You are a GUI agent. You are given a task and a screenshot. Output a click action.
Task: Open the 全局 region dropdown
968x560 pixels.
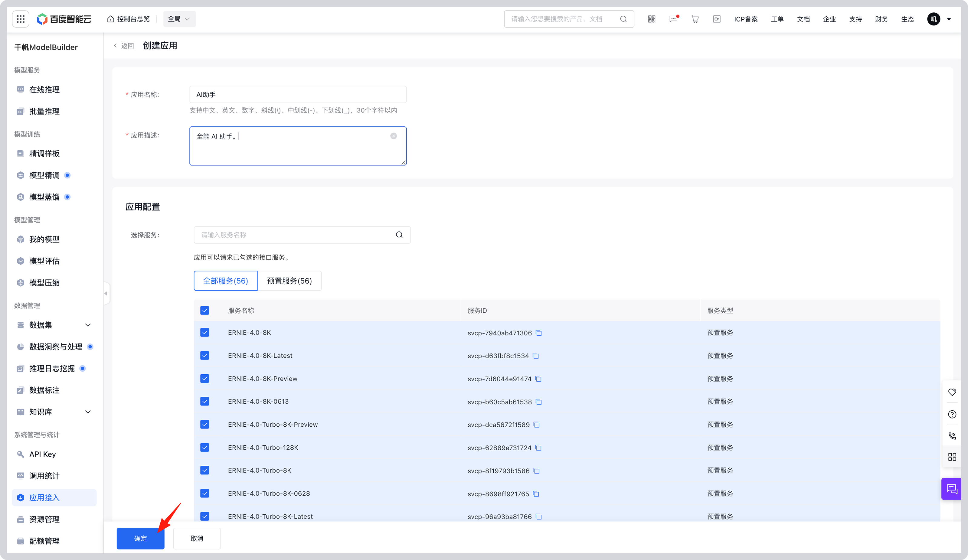pos(179,19)
